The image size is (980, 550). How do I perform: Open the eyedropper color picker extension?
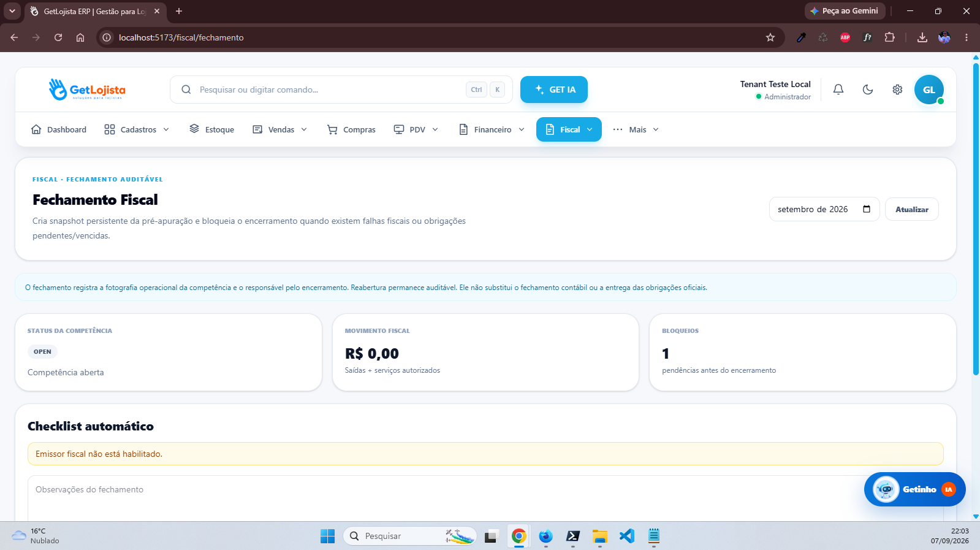click(801, 37)
